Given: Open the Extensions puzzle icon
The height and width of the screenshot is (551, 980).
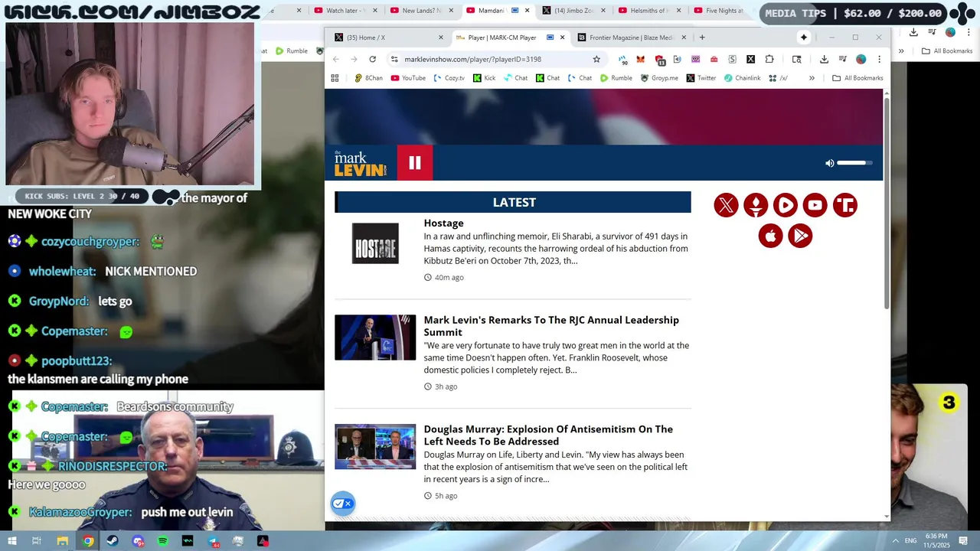Looking at the screenshot, I should (x=769, y=59).
